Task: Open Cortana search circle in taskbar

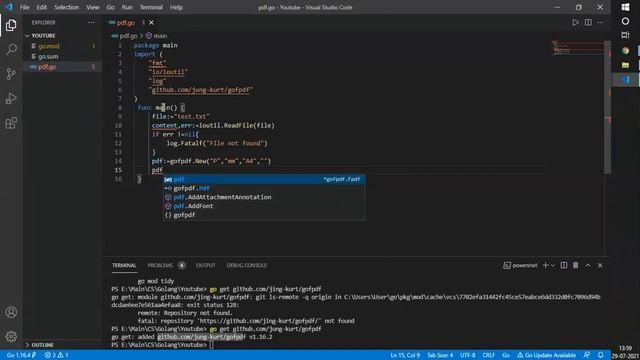Action: pos(625,21)
